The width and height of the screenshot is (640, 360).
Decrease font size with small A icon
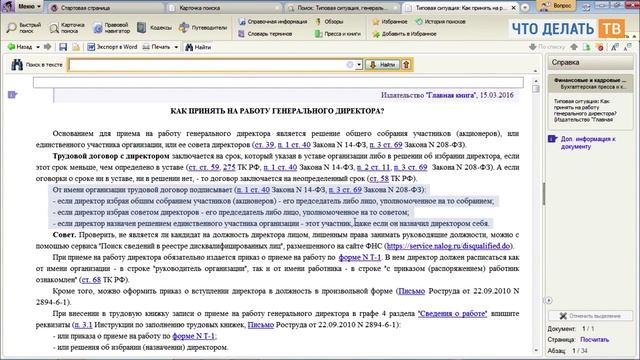point(628,47)
